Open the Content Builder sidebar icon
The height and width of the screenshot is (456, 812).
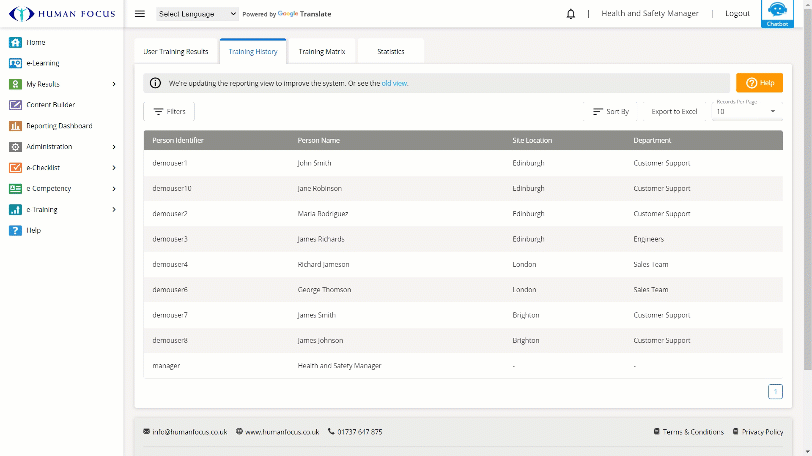pyautogui.click(x=15, y=105)
